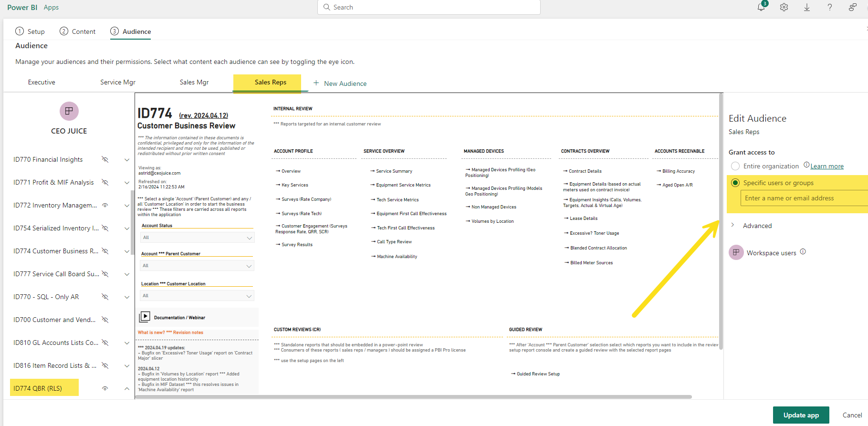Screen dimensions: 868x426
Task: Toggle visibility of ID774 Customer Business Review
Action: tap(105, 251)
